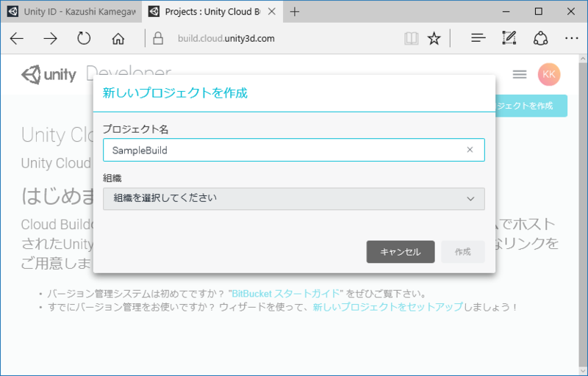
Task: Click the プロジェクトを作成 button behind dialog
Action: coord(531,106)
